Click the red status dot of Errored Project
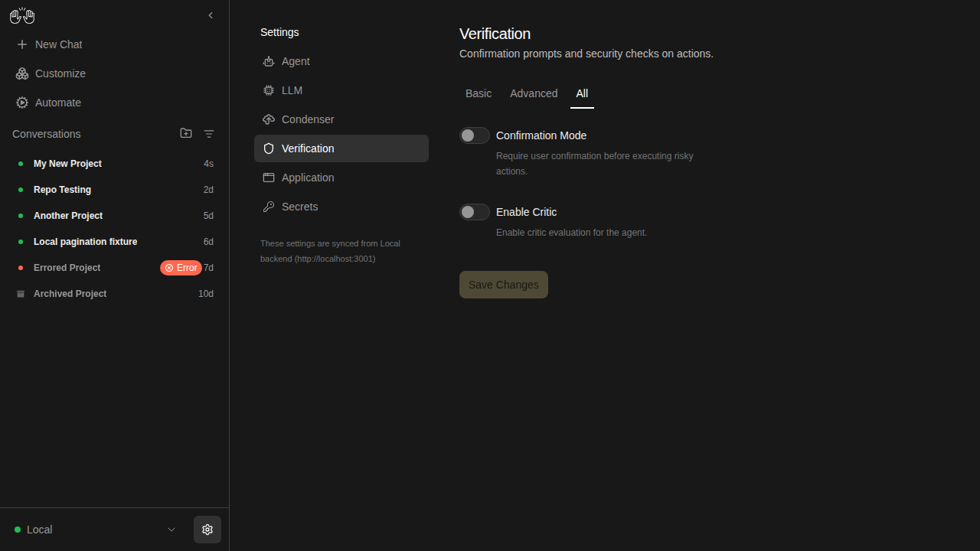 pyautogui.click(x=21, y=268)
